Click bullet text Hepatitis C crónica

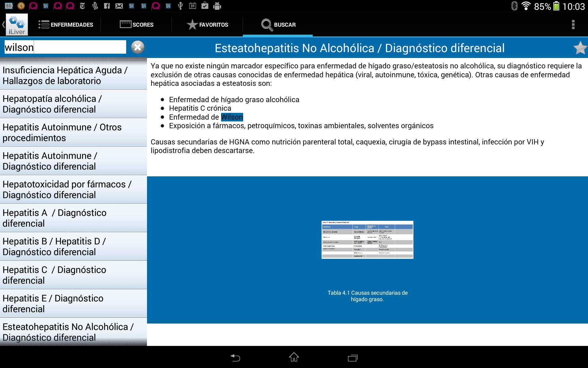tap(200, 108)
